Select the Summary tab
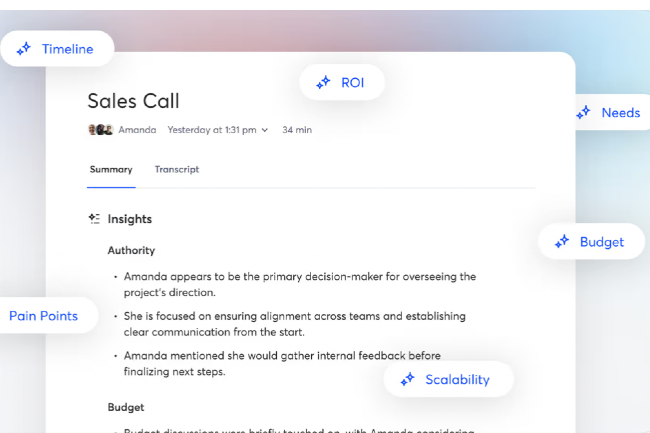The image size is (650, 433). [x=111, y=170]
